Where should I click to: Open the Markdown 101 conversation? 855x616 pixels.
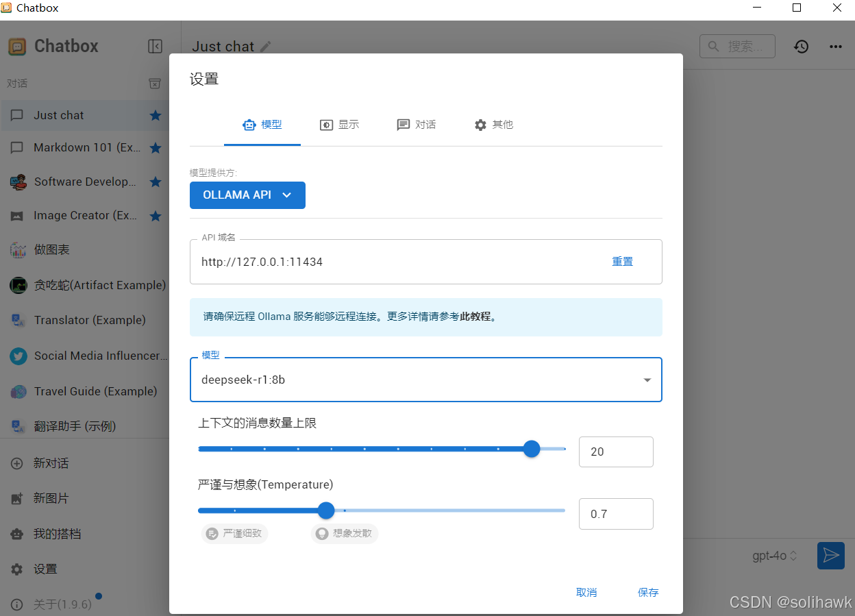coord(84,148)
